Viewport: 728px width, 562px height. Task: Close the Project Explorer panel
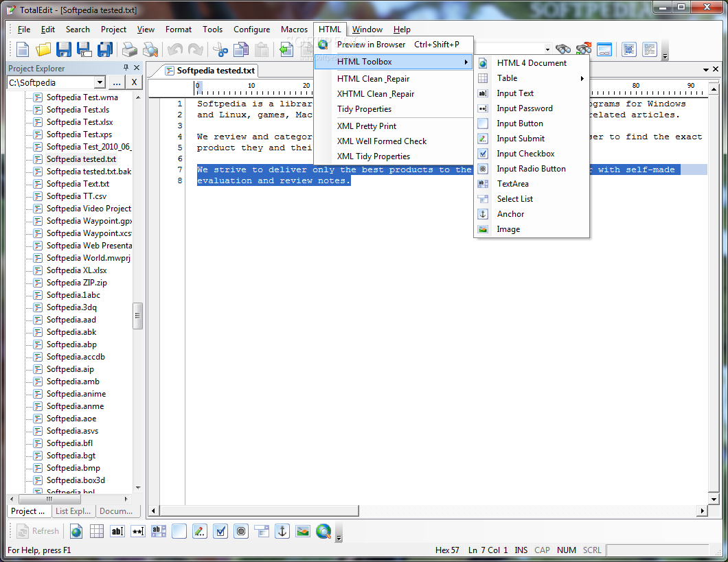[x=137, y=68]
